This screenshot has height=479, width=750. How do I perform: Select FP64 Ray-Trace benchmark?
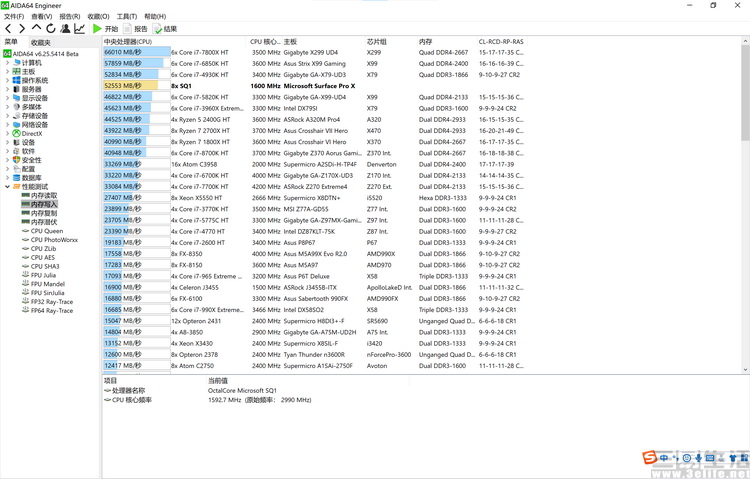pos(48,310)
